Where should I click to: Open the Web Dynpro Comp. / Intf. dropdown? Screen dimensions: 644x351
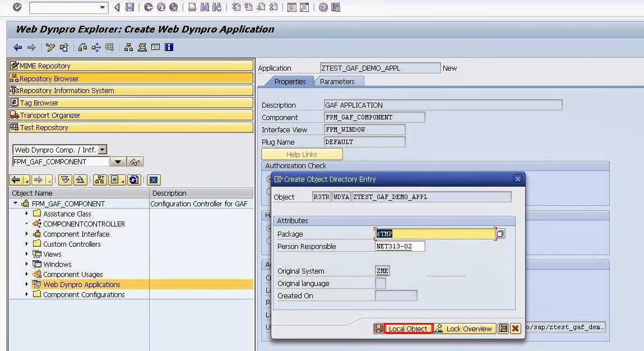tap(102, 150)
